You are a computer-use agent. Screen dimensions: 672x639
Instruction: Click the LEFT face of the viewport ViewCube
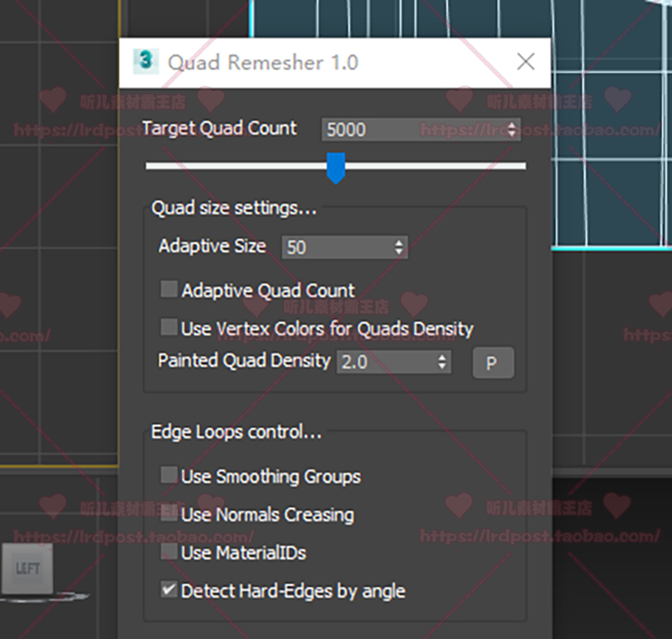click(x=28, y=569)
